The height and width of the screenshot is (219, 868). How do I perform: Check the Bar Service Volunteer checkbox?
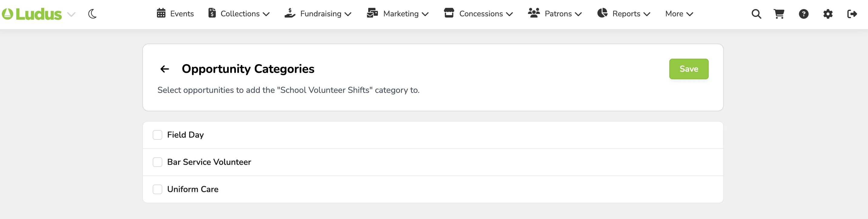[x=157, y=162]
